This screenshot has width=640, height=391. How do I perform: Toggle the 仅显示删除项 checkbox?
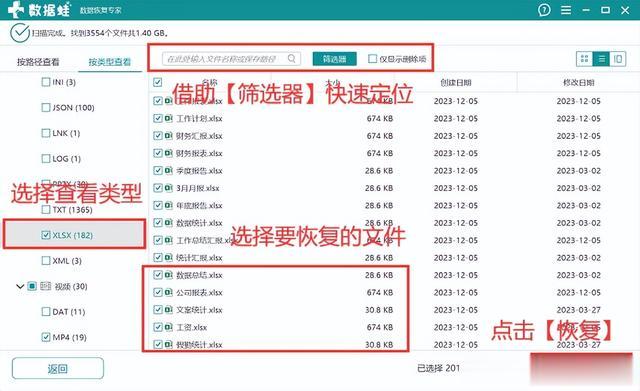point(372,59)
